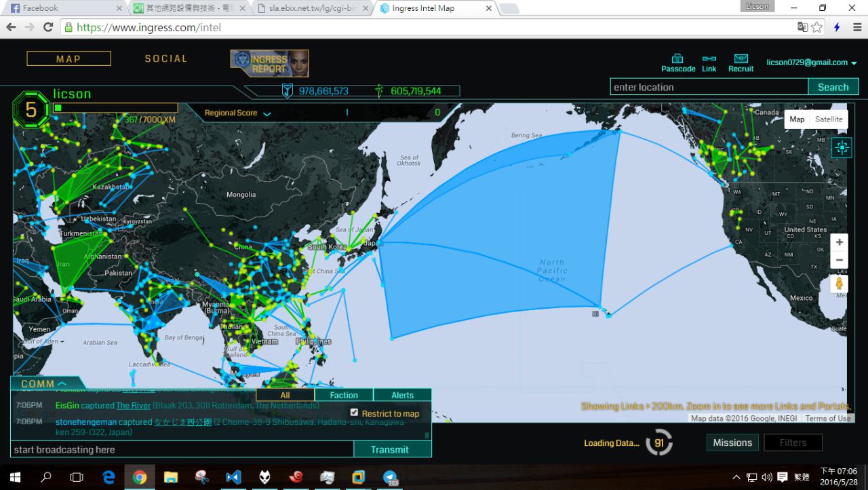Switch to the SOCIAL tab

(x=166, y=59)
